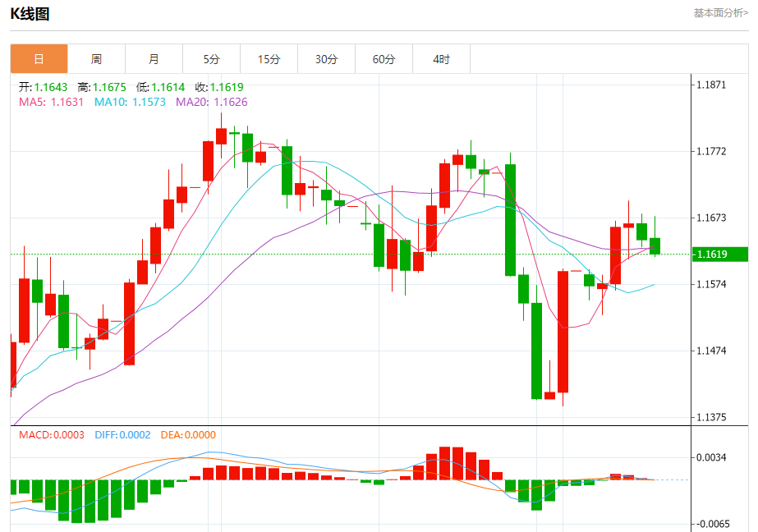This screenshot has height=532, width=758.
Task: Click the 1.1574 axis label
Action: point(711,284)
